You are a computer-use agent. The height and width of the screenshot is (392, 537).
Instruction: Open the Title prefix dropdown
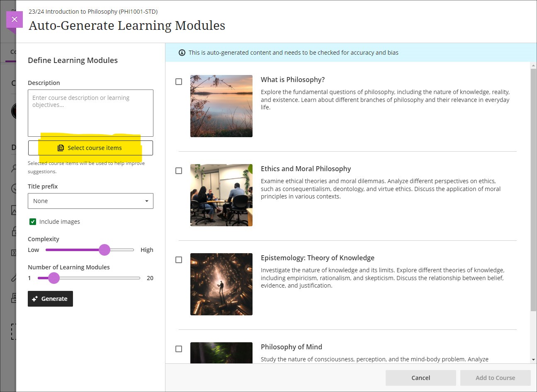pyautogui.click(x=90, y=201)
